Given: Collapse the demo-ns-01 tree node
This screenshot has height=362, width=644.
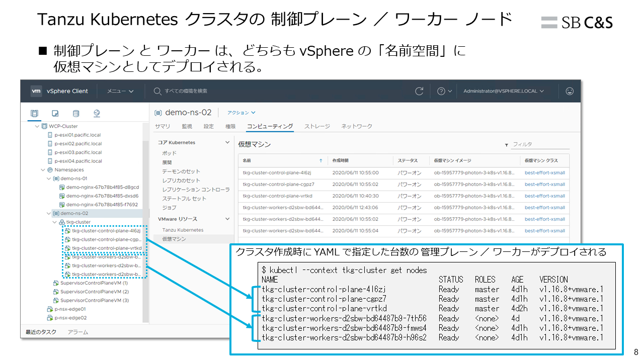Looking at the screenshot, I should tap(48, 178).
